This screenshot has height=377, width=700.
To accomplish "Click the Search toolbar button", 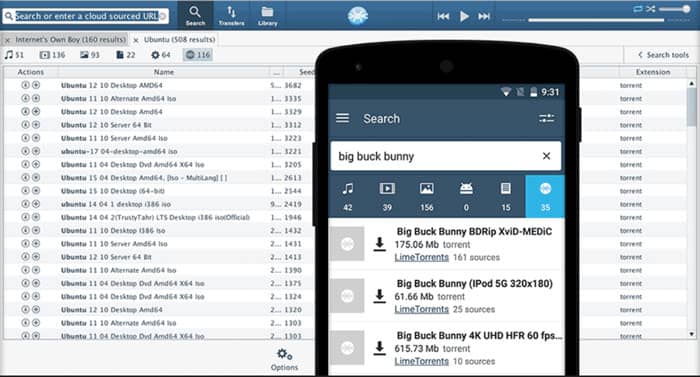I will (x=195, y=16).
